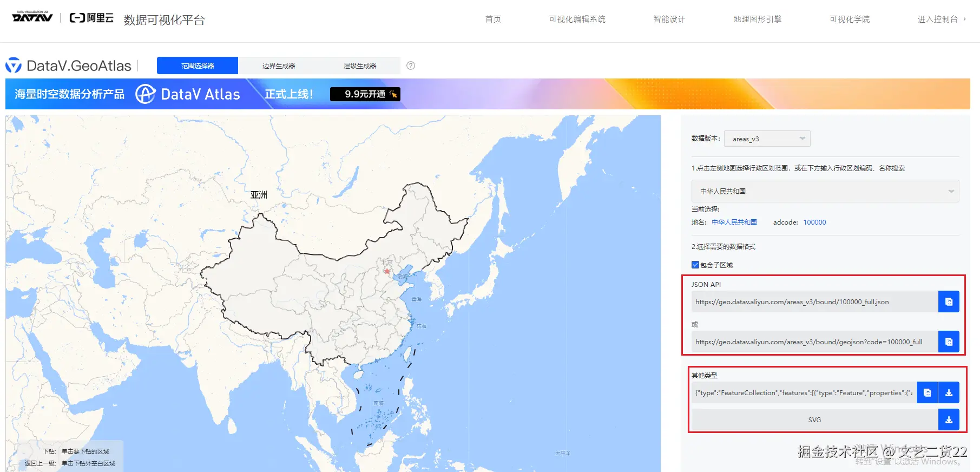Image resolution: width=980 pixels, height=472 pixels.
Task: Copy the geojson?code=100000_full API URL
Action: point(949,342)
